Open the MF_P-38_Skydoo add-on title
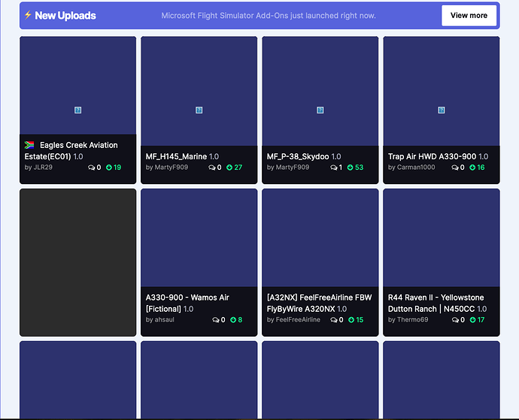The width and height of the screenshot is (519, 420). click(298, 156)
